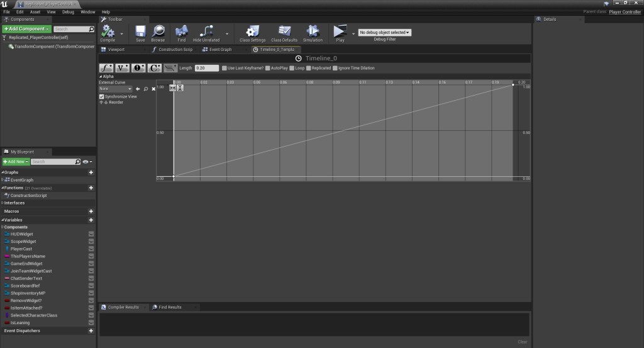This screenshot has height=348, width=644.
Task: Click the Compile toolbar icon
Action: [x=108, y=32]
